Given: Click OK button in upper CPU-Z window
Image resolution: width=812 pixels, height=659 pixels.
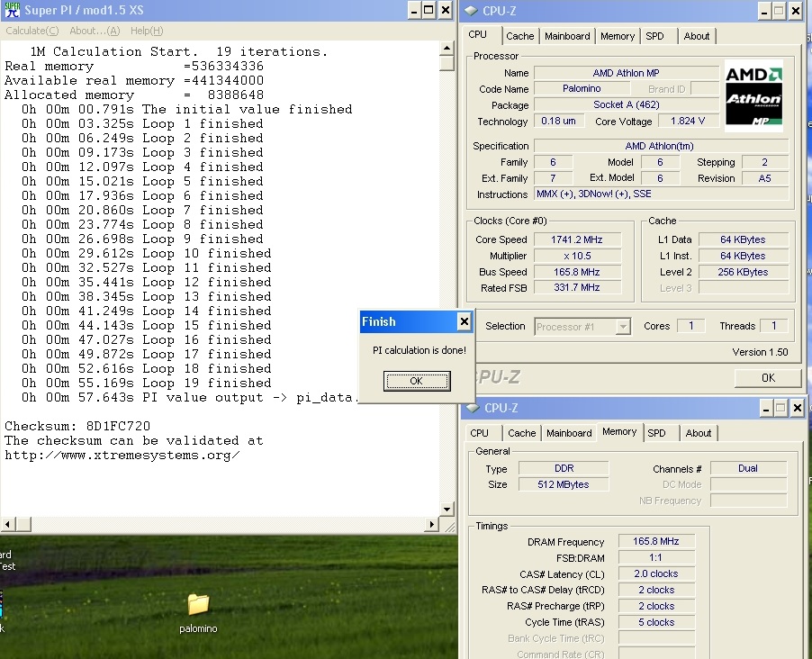Looking at the screenshot, I should [767, 378].
